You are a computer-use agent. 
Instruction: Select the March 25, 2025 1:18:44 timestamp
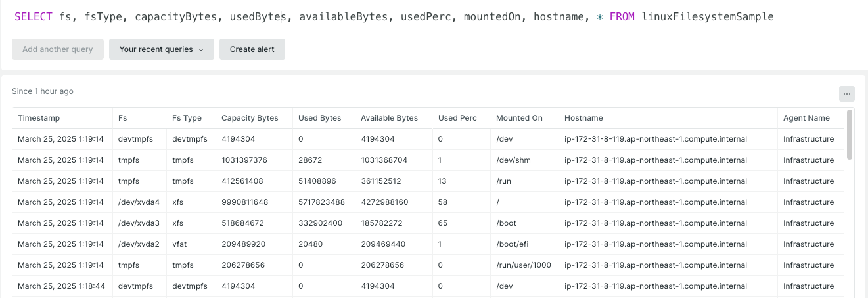coord(61,286)
